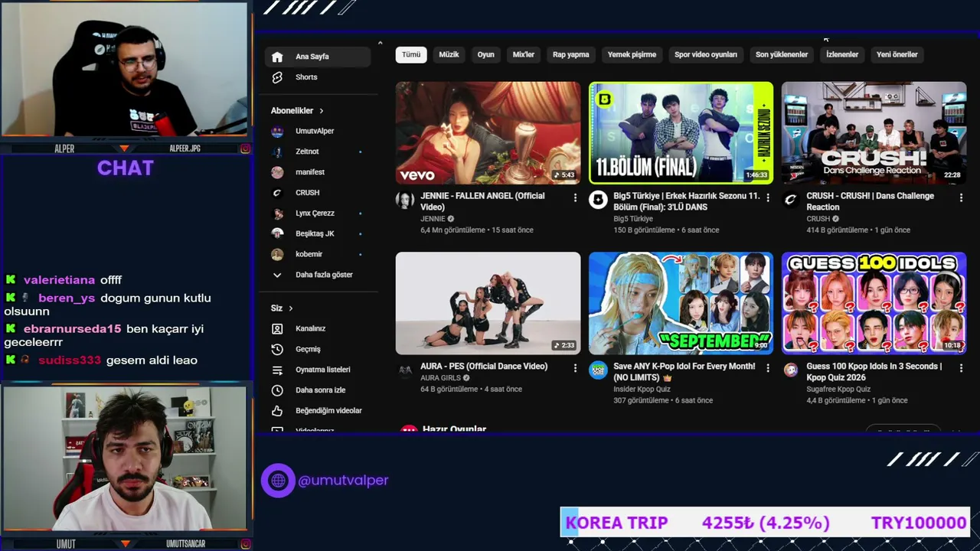Viewport: 980px width, 551px height.
Task: Filter by Spor video oyunları chip
Action: (x=706, y=54)
